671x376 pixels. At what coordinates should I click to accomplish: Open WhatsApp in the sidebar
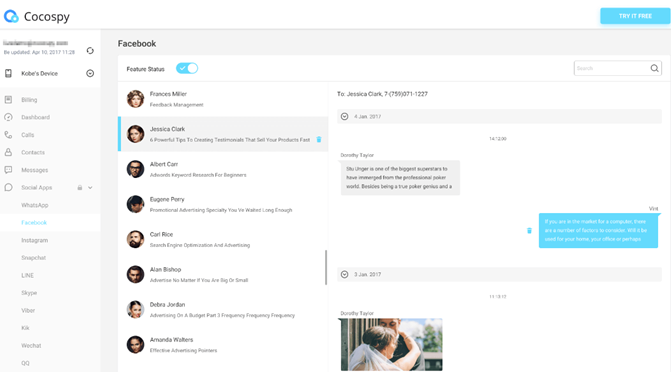click(35, 205)
